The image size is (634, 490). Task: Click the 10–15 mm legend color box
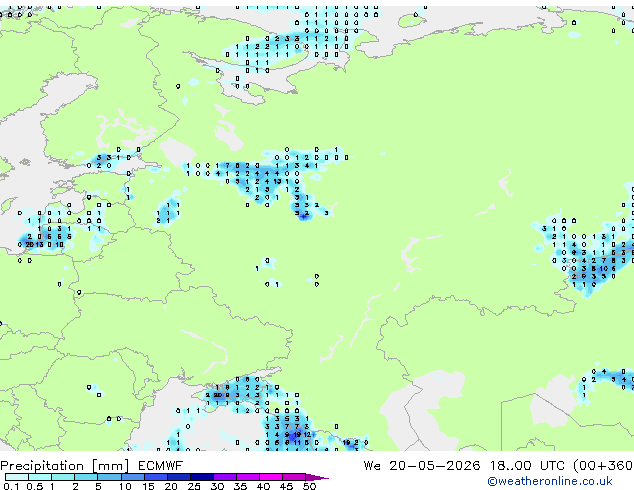click(133, 477)
